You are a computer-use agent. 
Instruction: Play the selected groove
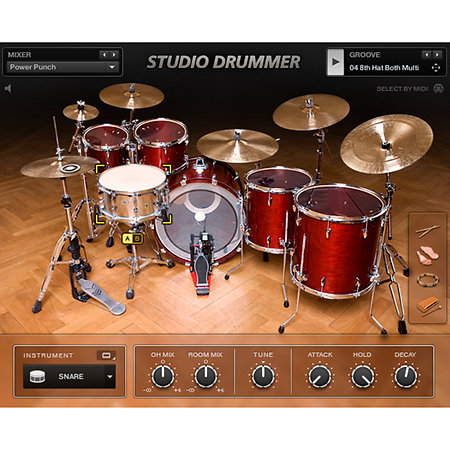[335, 62]
